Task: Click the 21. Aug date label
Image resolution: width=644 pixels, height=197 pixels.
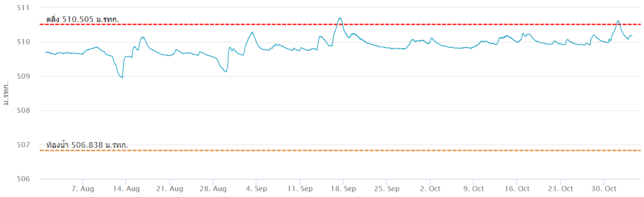Action: click(170, 189)
